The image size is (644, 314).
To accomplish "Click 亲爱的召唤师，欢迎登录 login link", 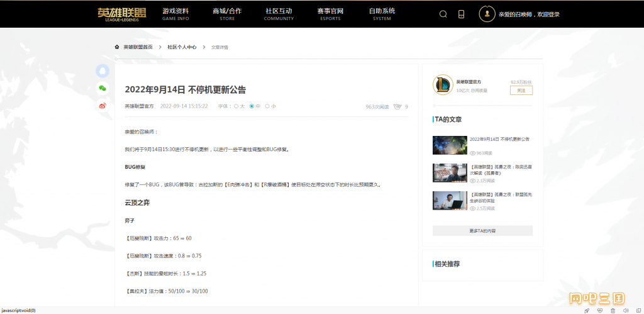I will [x=529, y=14].
